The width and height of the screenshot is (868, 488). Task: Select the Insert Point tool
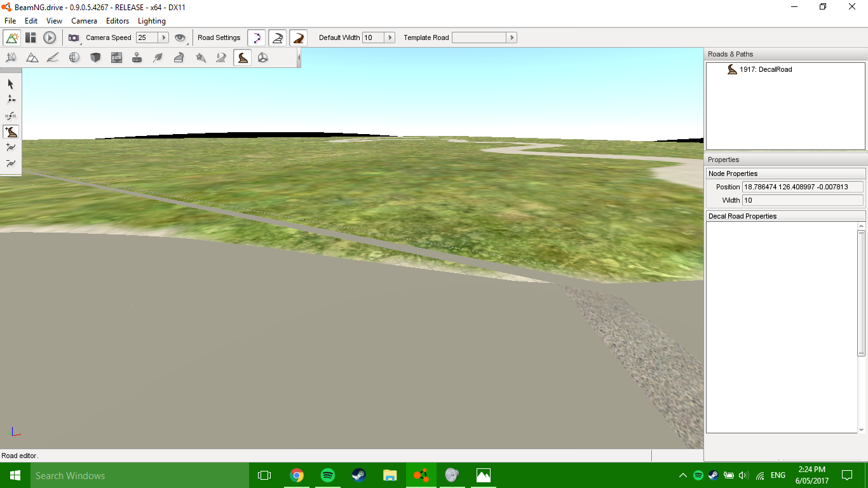[x=11, y=147]
